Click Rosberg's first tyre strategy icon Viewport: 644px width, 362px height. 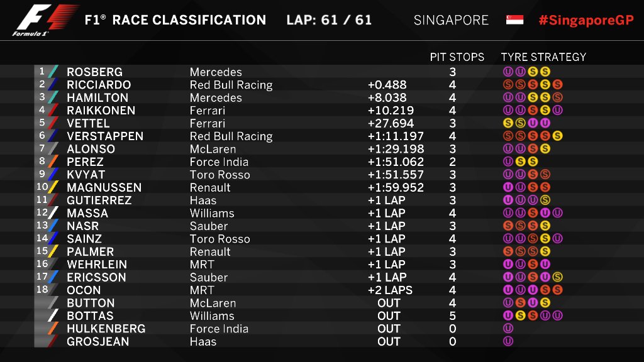pos(508,72)
